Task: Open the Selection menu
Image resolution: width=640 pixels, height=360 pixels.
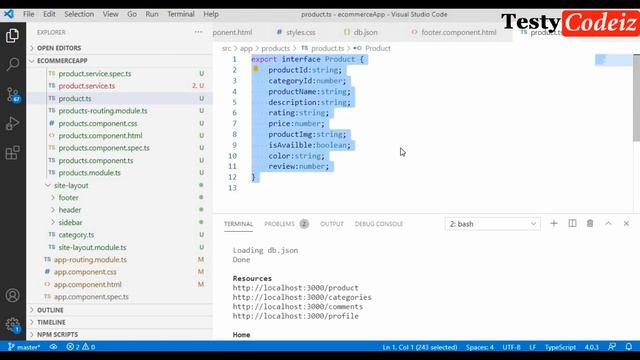Action: (x=79, y=14)
